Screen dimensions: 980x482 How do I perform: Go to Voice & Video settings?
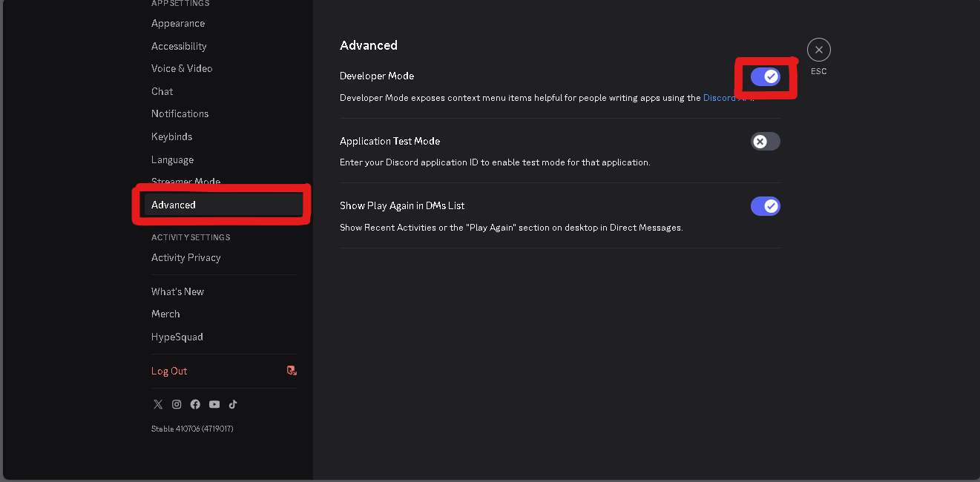pyautogui.click(x=182, y=68)
